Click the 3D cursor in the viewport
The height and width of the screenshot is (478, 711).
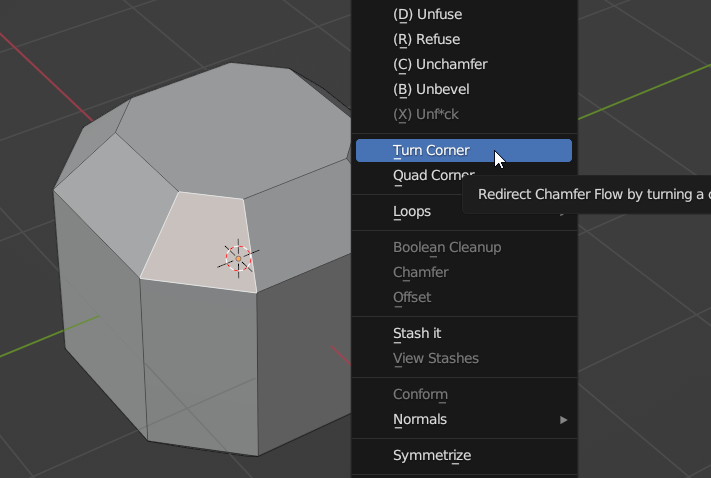click(238, 257)
